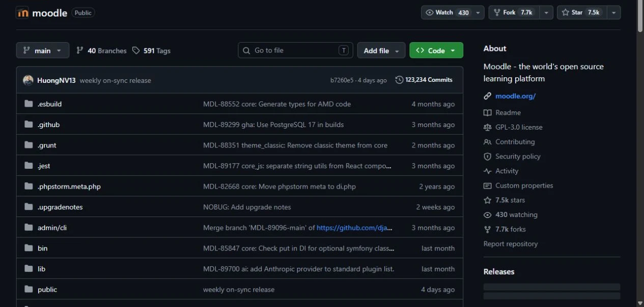The height and width of the screenshot is (307, 644).
Task: Click the bin folder icon
Action: [29, 248]
